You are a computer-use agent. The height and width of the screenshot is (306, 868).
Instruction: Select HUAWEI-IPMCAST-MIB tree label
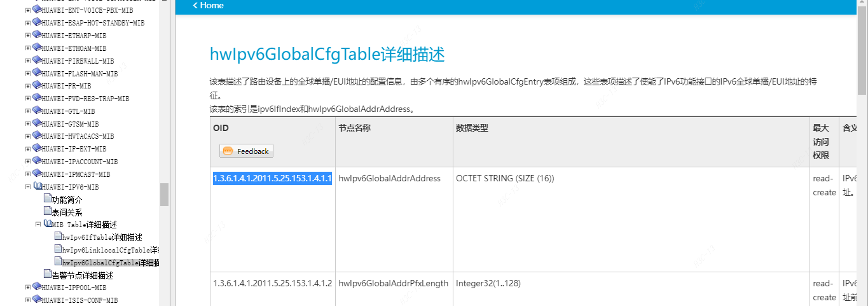76,174
